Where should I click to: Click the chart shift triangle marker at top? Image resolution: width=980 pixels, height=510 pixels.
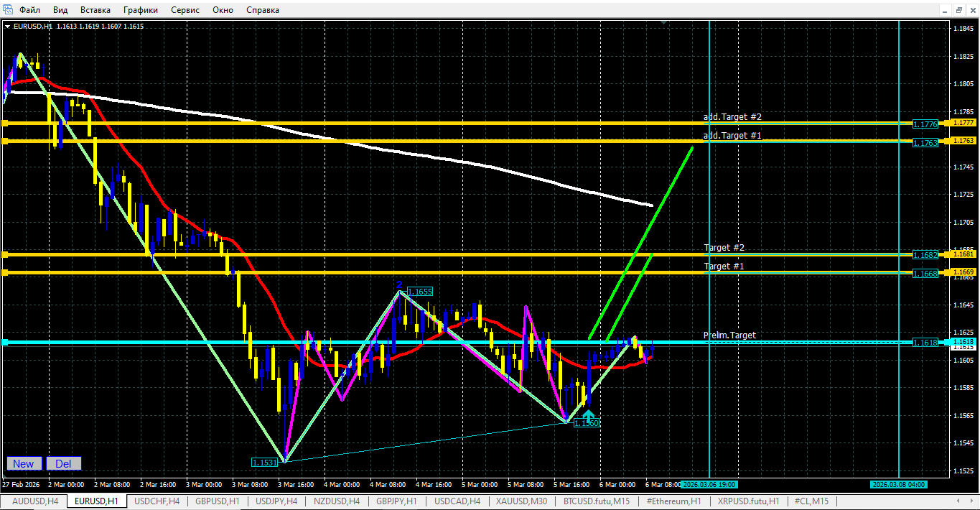664,24
